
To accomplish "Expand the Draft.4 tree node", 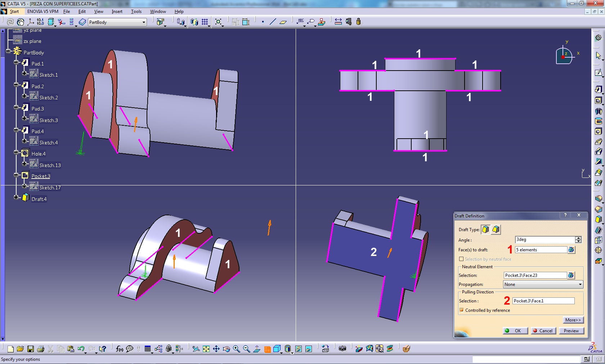I will [16, 197].
